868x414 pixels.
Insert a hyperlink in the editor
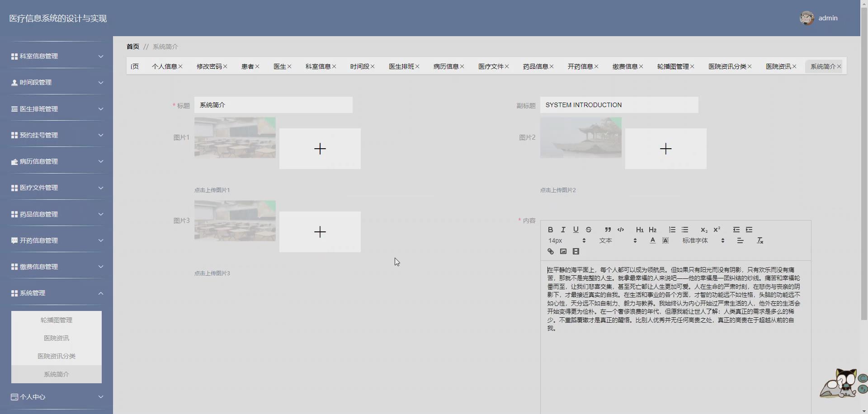click(x=551, y=252)
